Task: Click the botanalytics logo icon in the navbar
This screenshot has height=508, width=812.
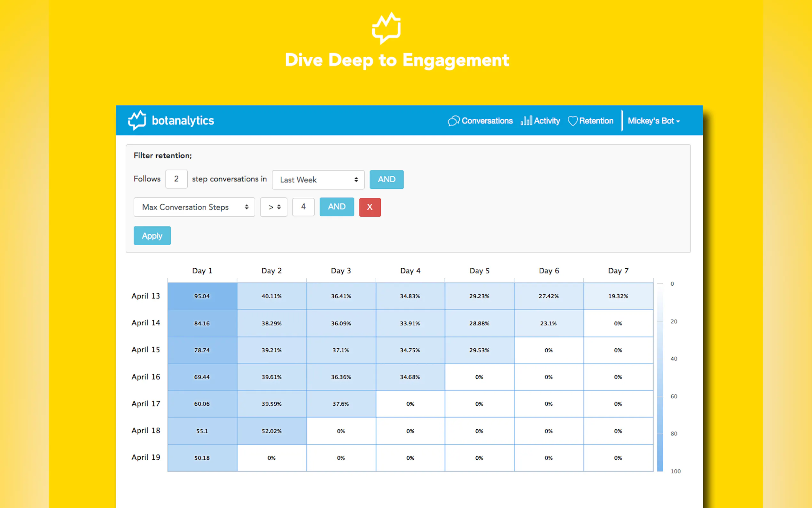Action: click(x=137, y=120)
